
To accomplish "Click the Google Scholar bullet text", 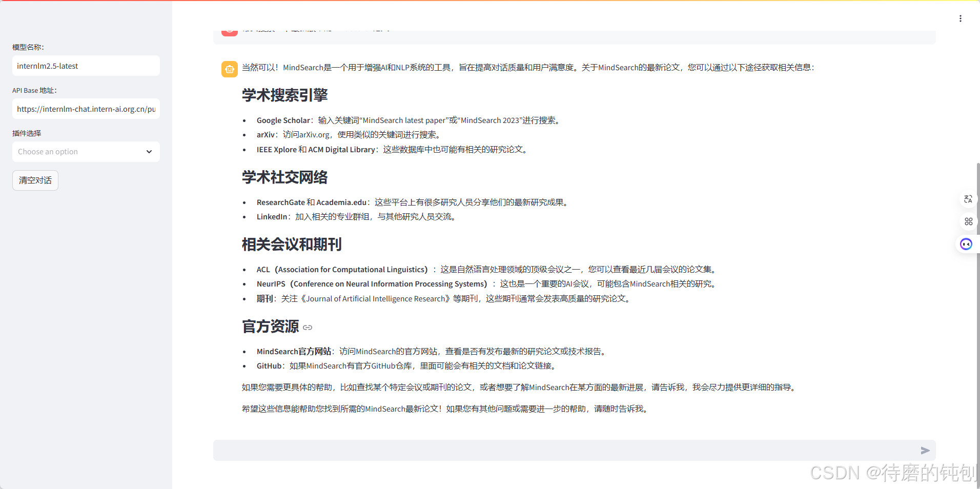I will (410, 120).
